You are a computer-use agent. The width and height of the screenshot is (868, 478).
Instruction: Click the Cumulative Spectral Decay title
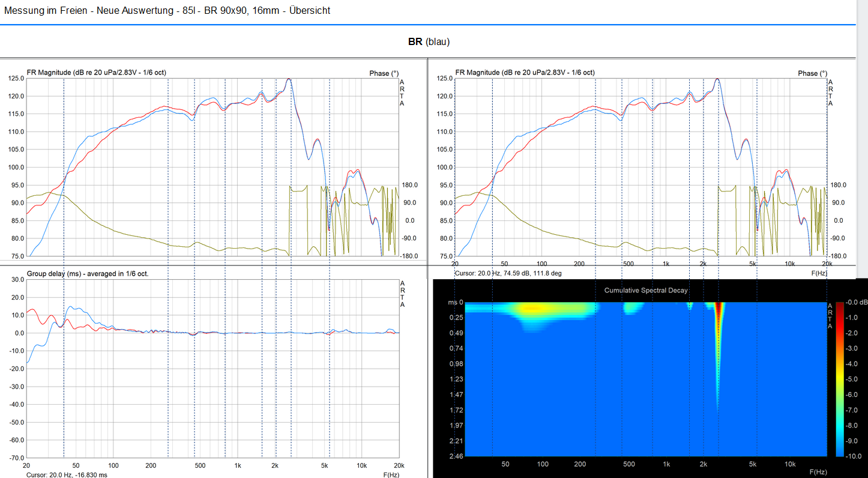(x=646, y=291)
